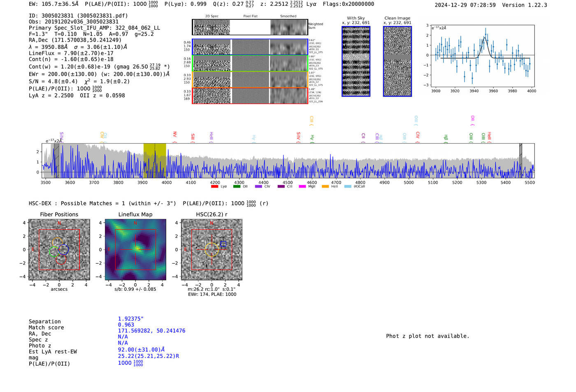
Task: Select the Weighted Sum 2D spectrum row
Action: pyautogui.click(x=250, y=27)
